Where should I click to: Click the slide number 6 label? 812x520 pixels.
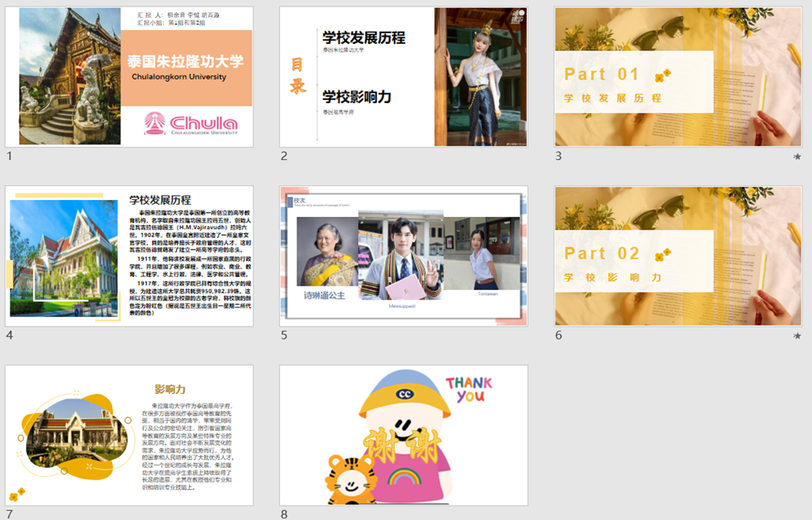pyautogui.click(x=558, y=335)
